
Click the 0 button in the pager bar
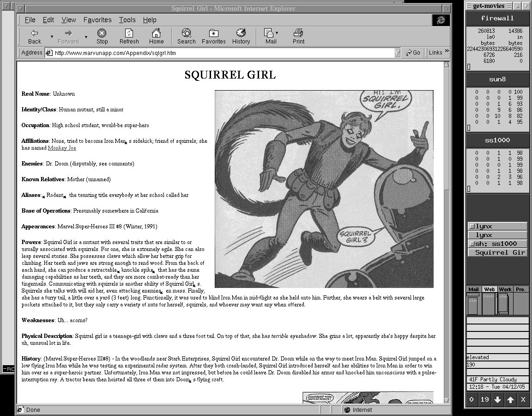pyautogui.click(x=471, y=400)
